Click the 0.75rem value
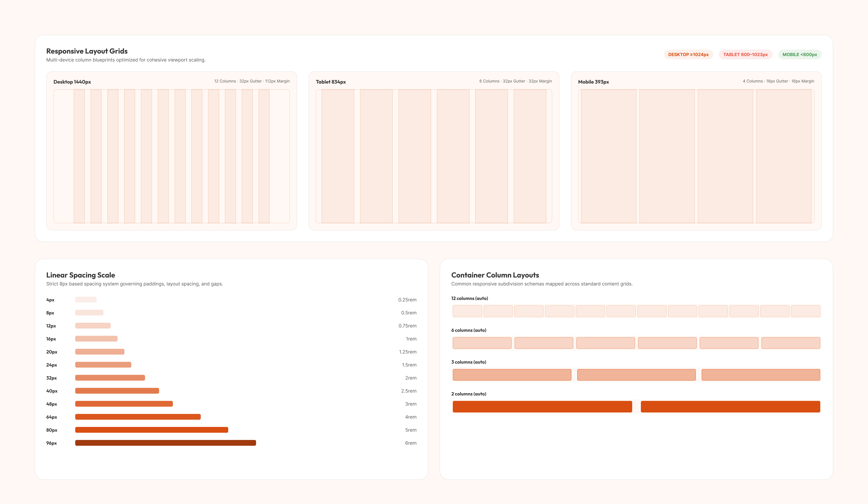This screenshot has height=504, width=868. click(407, 326)
